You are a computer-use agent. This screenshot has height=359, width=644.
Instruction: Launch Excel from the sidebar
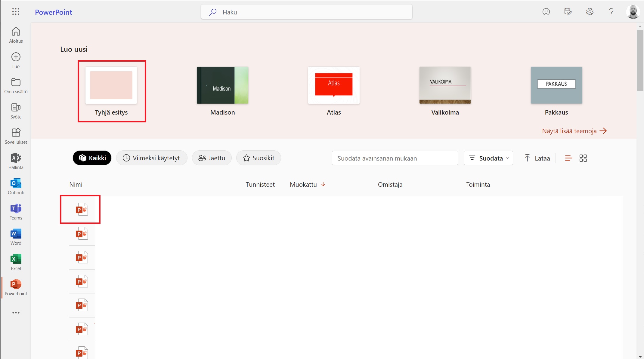[x=16, y=262]
